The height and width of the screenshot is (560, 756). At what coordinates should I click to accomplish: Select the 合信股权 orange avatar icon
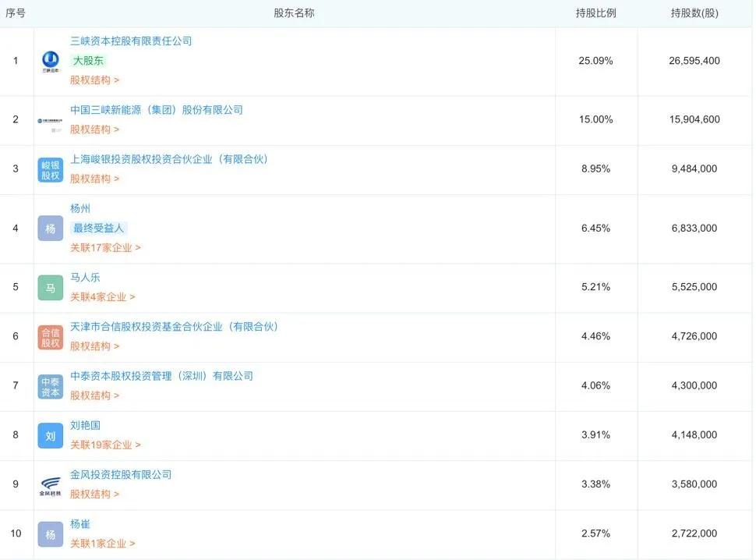[51, 337]
